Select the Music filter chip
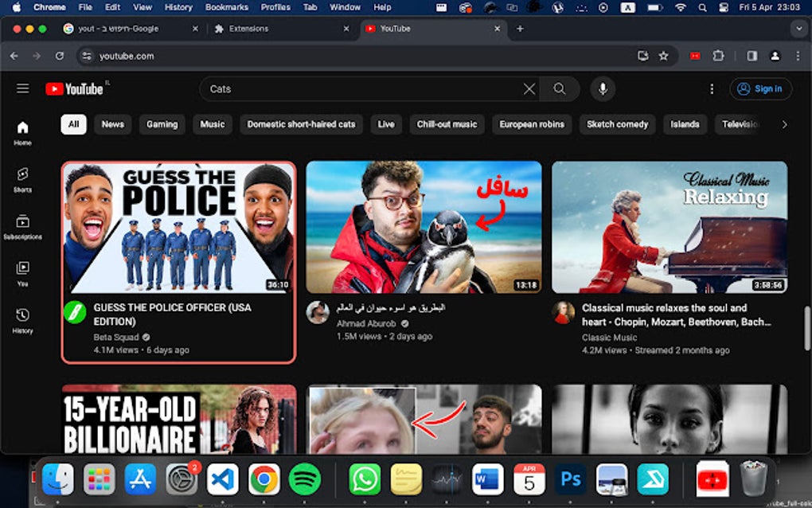Viewport: 812px width, 508px height. coord(213,124)
